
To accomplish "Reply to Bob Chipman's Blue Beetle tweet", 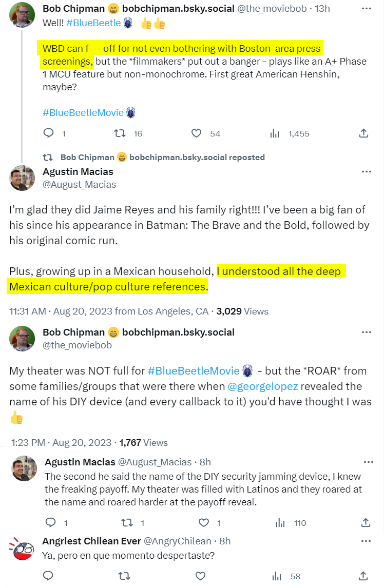I will point(49,133).
